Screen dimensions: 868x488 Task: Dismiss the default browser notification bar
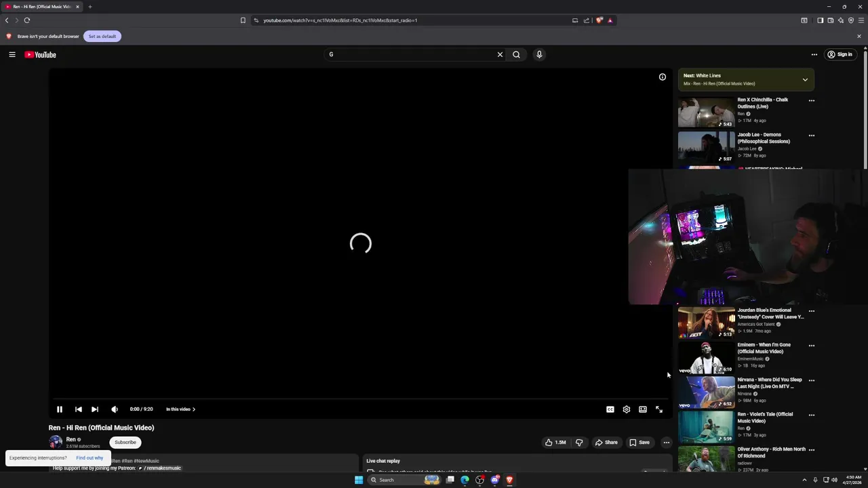tap(859, 36)
